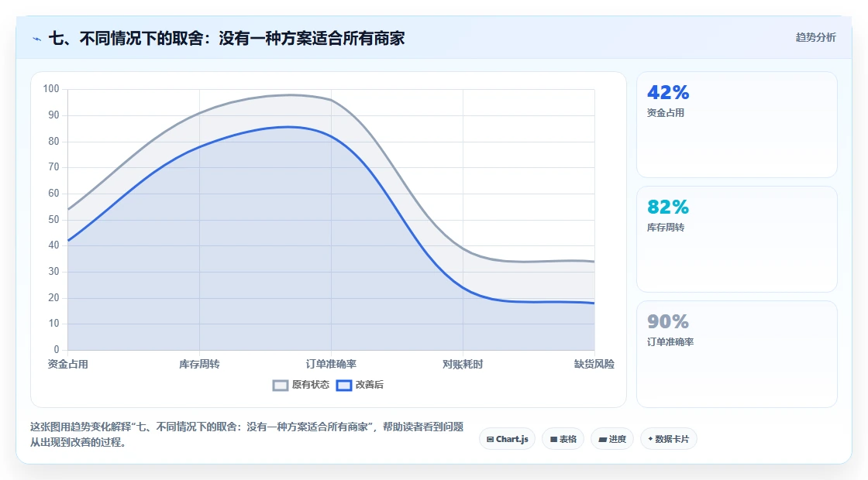The image size is (868, 480).
Task: Click the 改善后 legend label
Action: pos(369,385)
